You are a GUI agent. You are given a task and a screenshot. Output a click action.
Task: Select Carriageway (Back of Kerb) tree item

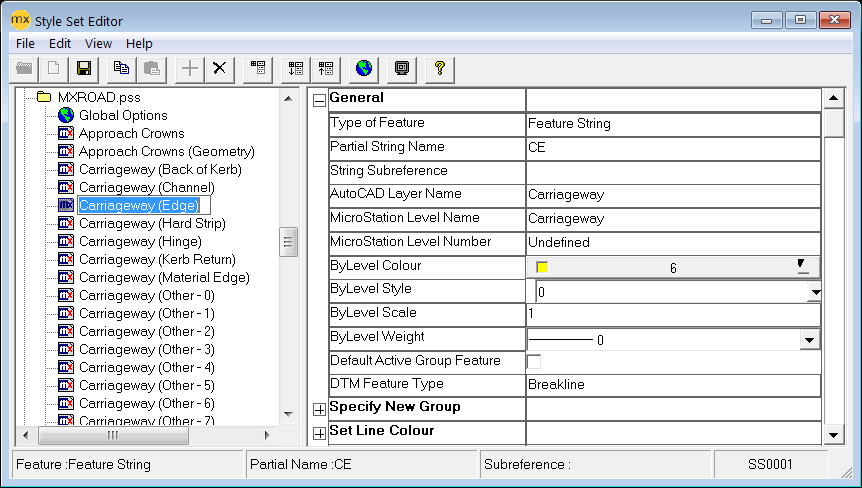click(161, 169)
